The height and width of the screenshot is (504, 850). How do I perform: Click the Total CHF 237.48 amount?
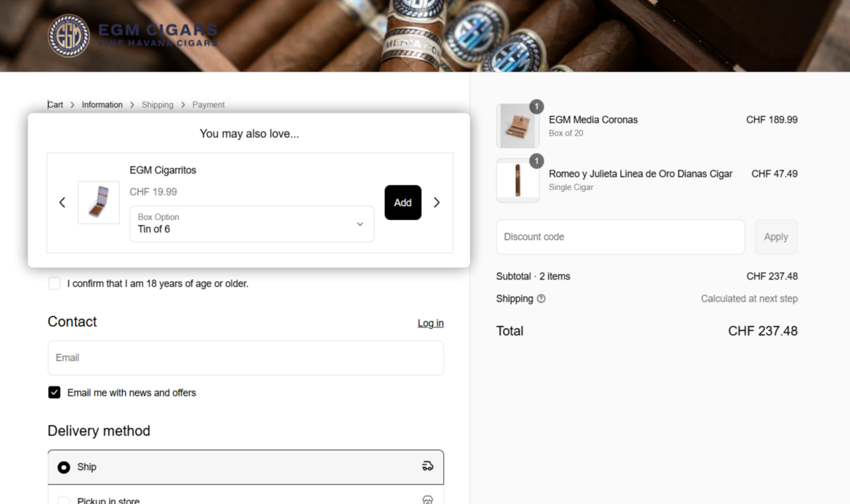[763, 331]
